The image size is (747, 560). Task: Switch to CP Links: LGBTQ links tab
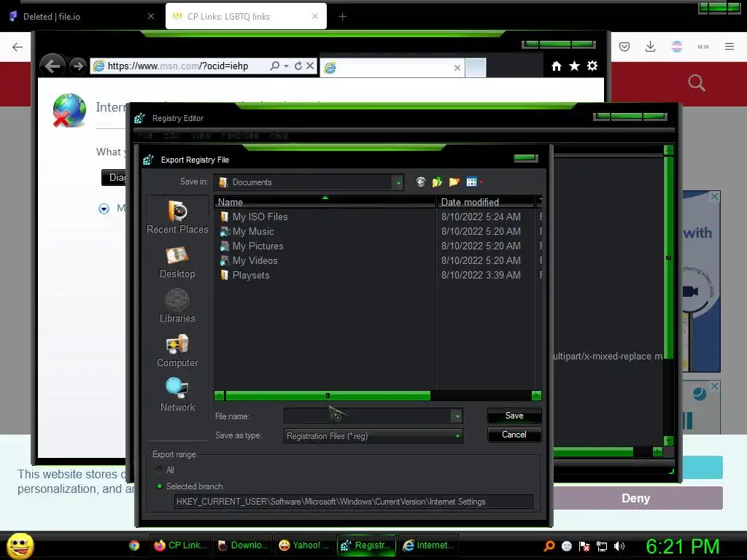tap(246, 16)
